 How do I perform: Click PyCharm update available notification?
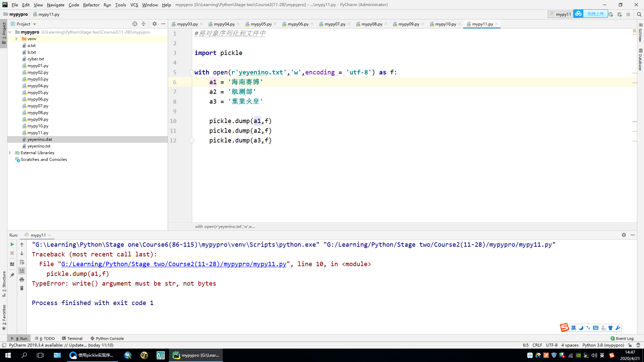pos(61,345)
